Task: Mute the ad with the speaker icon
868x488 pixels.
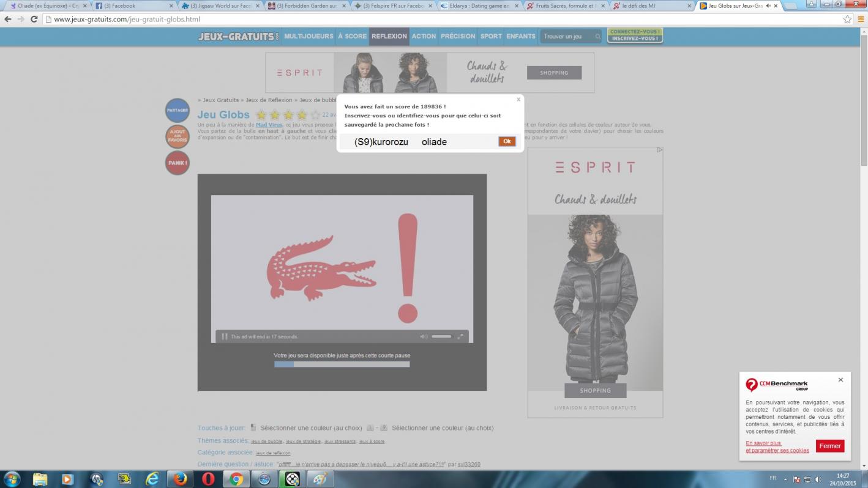Action: pyautogui.click(x=423, y=336)
